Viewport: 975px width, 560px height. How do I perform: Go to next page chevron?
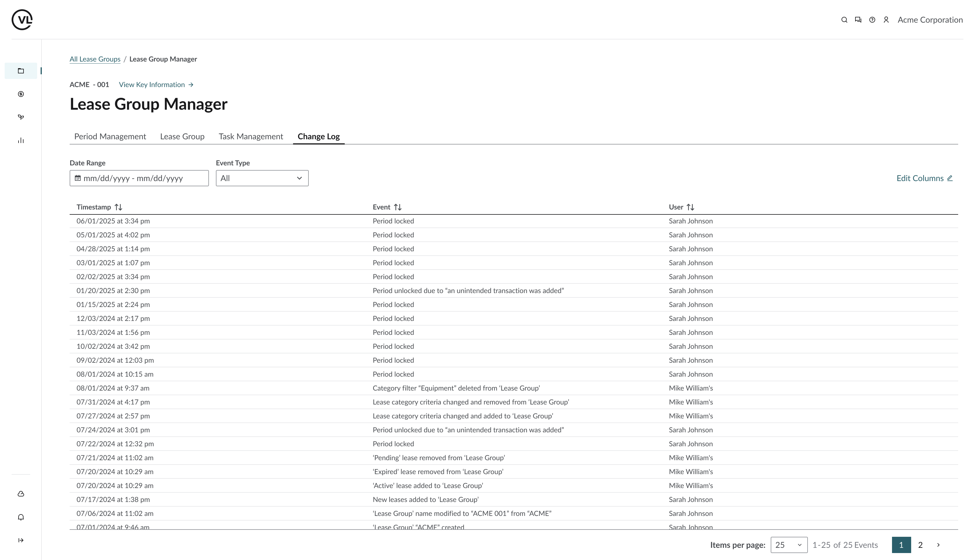coord(938,545)
